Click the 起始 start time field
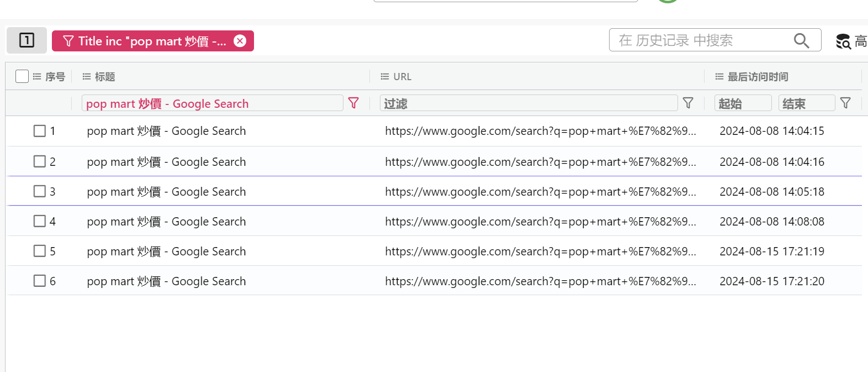868x372 pixels. click(x=743, y=103)
